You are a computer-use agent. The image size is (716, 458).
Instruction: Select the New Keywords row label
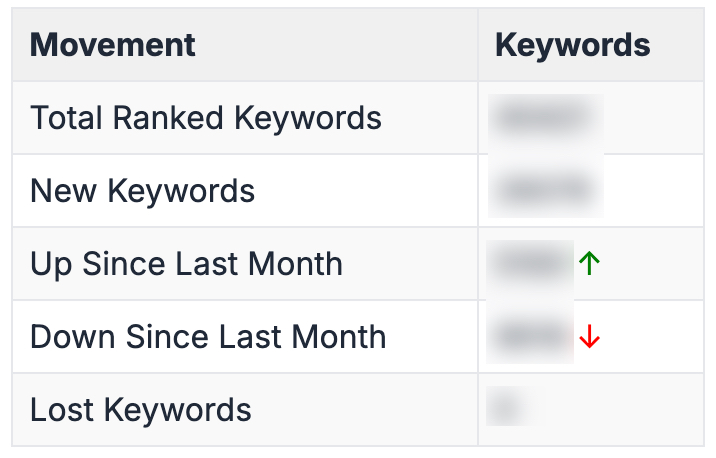coord(143,191)
